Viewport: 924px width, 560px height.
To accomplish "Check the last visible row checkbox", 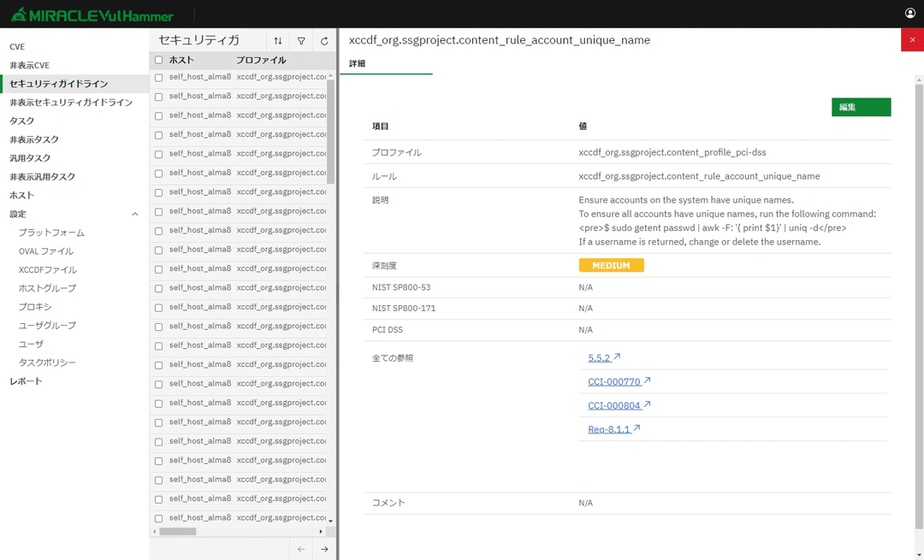I will click(158, 518).
